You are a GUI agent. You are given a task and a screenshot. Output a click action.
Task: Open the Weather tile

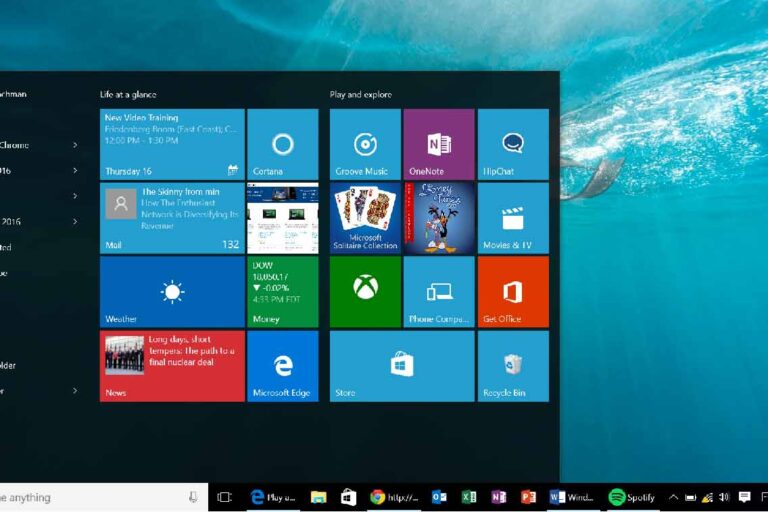(x=172, y=291)
